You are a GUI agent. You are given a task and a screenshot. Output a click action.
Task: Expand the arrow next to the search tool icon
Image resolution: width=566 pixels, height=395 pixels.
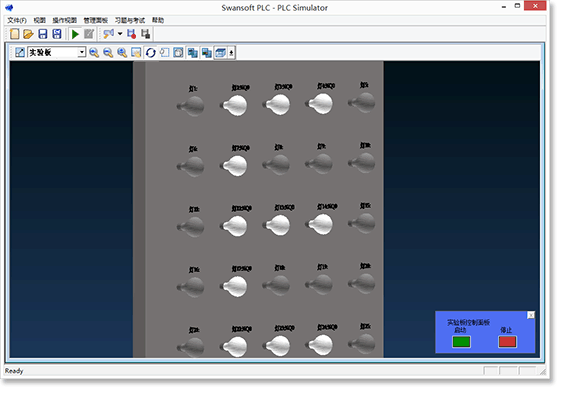pos(120,34)
